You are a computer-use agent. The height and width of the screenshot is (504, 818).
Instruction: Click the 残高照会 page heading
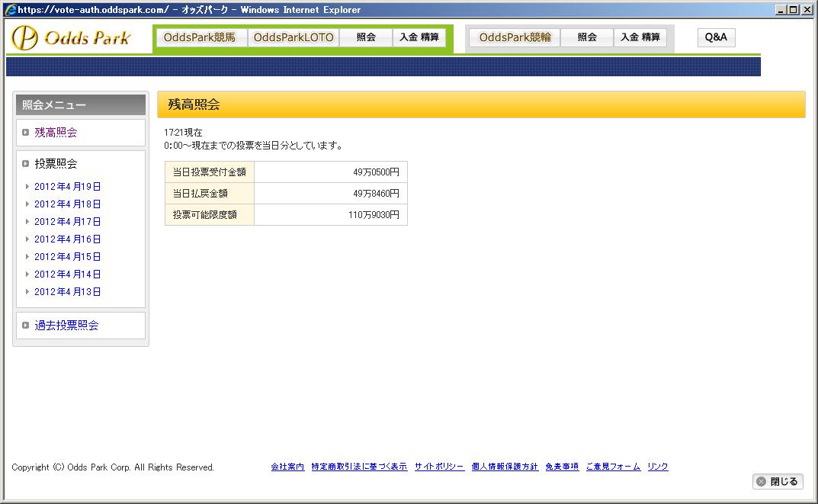click(x=194, y=104)
